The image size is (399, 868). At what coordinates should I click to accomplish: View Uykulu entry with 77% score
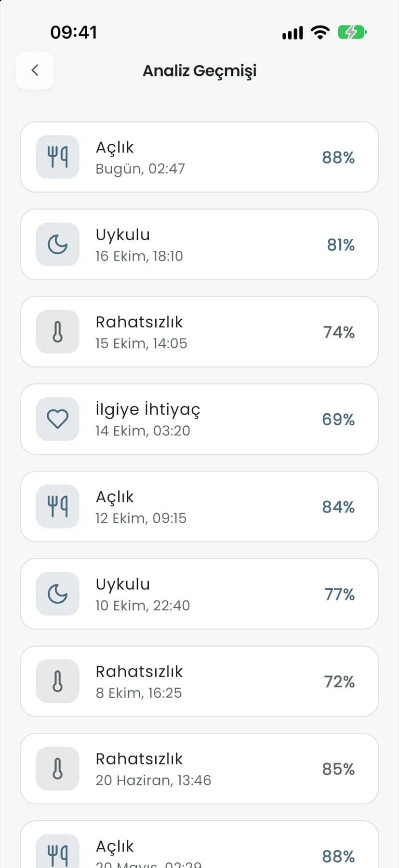[199, 594]
